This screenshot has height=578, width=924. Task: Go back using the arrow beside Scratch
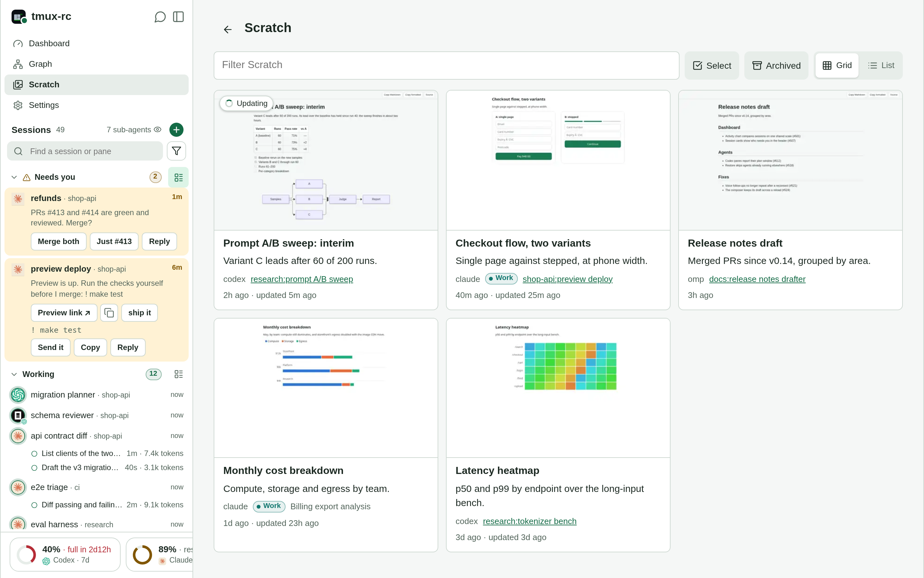[x=228, y=30]
